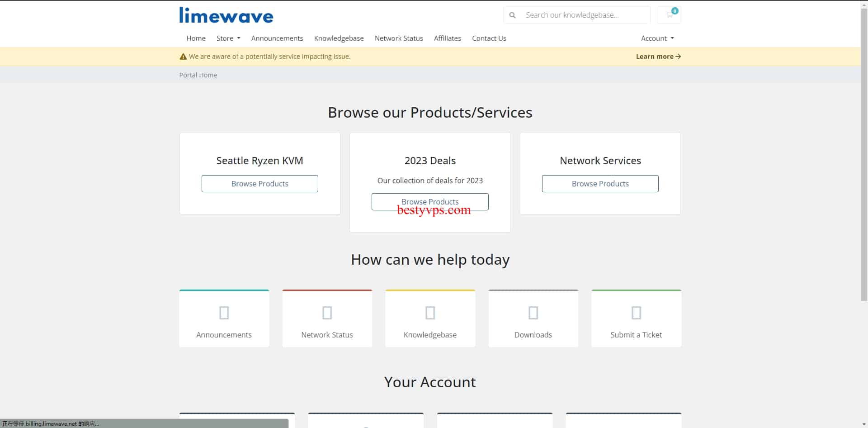Click the Knowledgebase card icon
This screenshot has width=868, height=428.
(430, 313)
